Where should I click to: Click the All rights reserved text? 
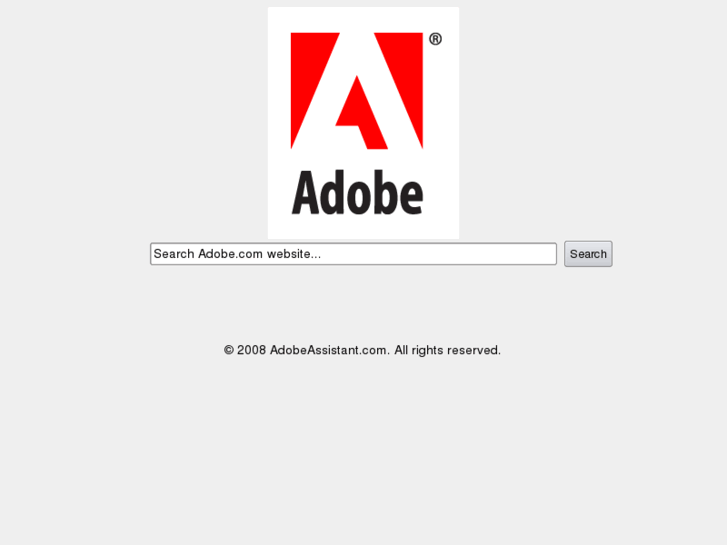coord(447,350)
